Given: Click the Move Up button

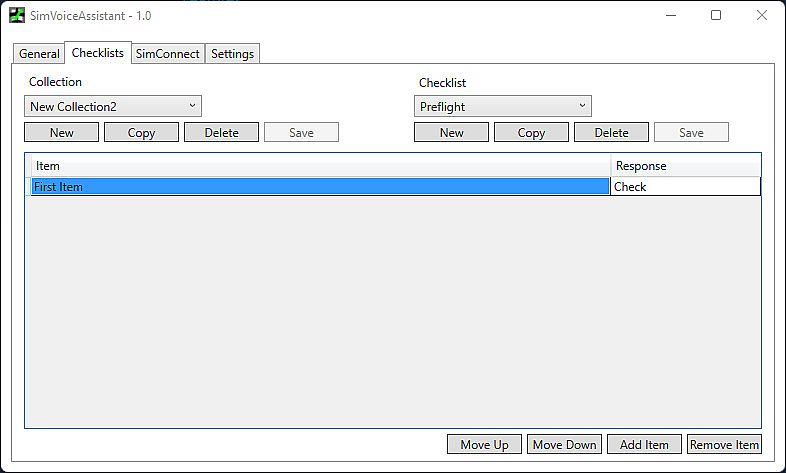Looking at the screenshot, I should tap(484, 444).
